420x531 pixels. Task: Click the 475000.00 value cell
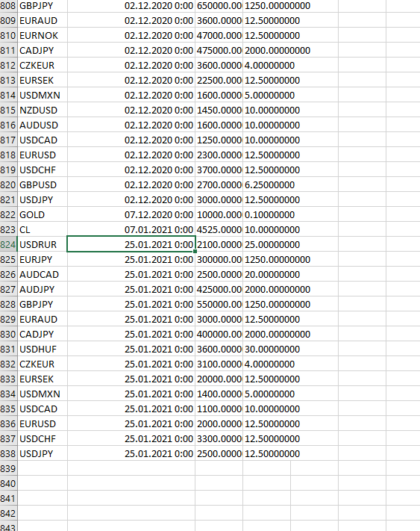219,51
